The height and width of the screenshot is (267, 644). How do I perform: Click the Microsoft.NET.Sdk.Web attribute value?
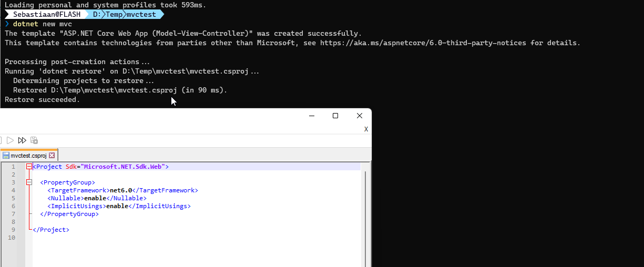123,167
